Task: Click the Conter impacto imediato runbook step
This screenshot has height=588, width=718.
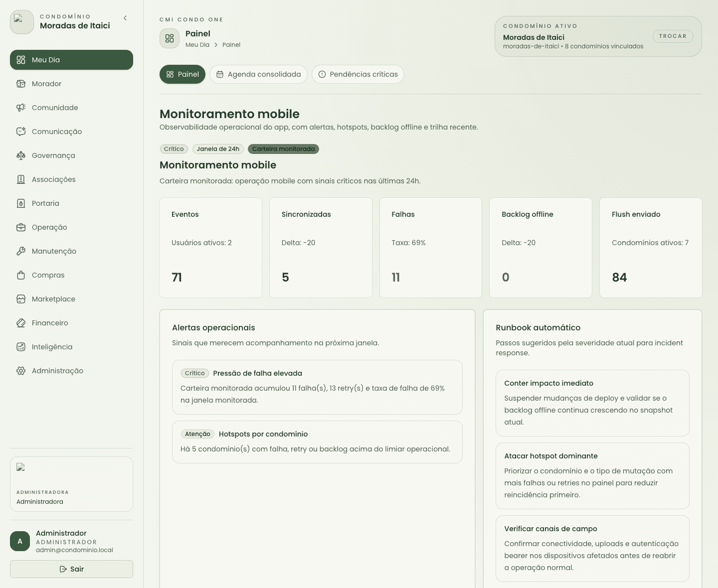Action: click(x=592, y=403)
